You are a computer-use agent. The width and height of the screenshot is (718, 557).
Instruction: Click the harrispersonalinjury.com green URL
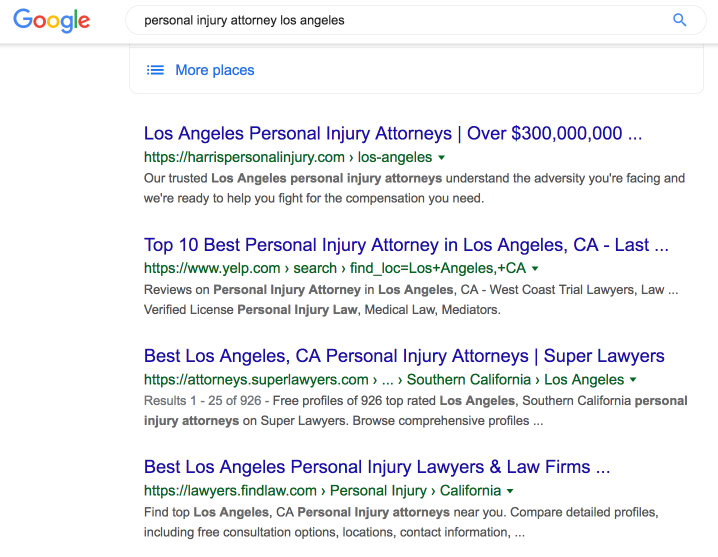(288, 157)
